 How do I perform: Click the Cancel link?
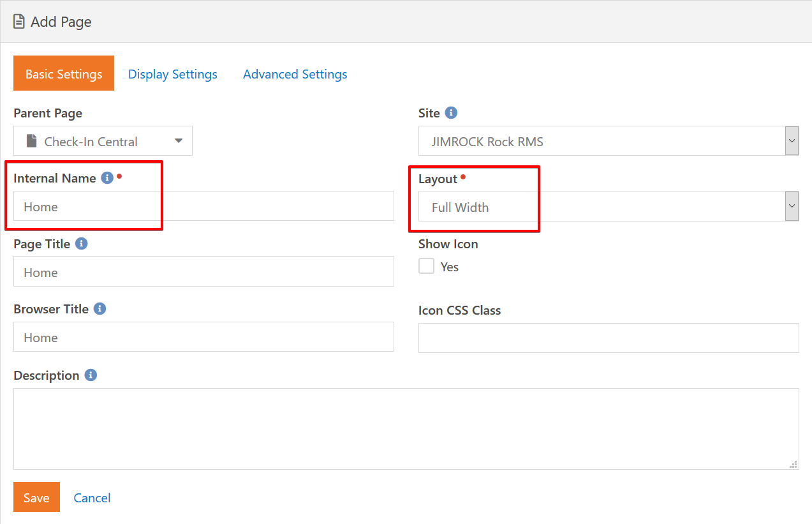point(92,498)
